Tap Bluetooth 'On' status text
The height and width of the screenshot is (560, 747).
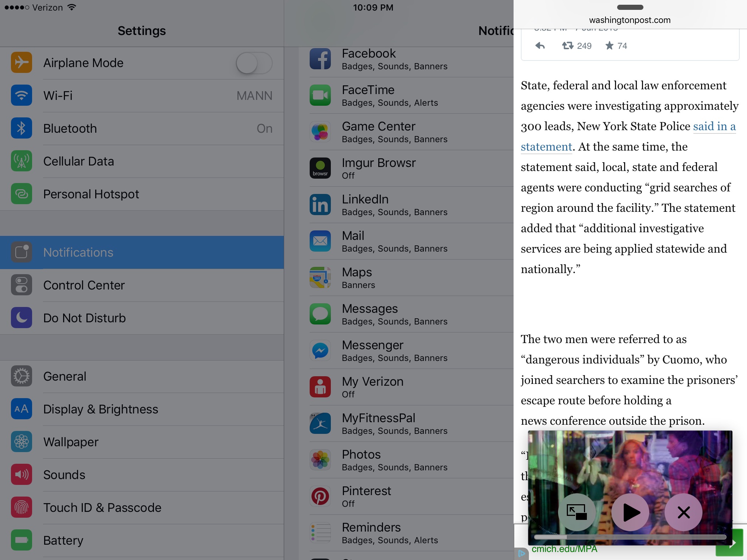point(264,128)
